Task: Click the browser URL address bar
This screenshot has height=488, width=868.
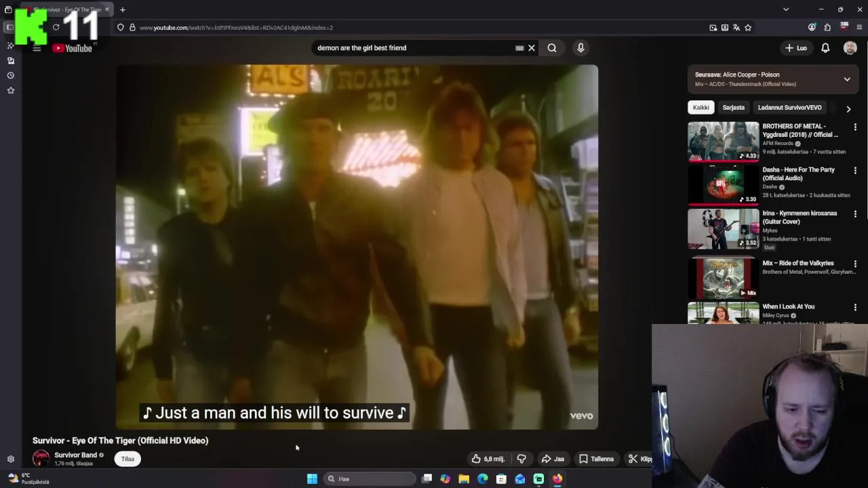Action: point(407,28)
